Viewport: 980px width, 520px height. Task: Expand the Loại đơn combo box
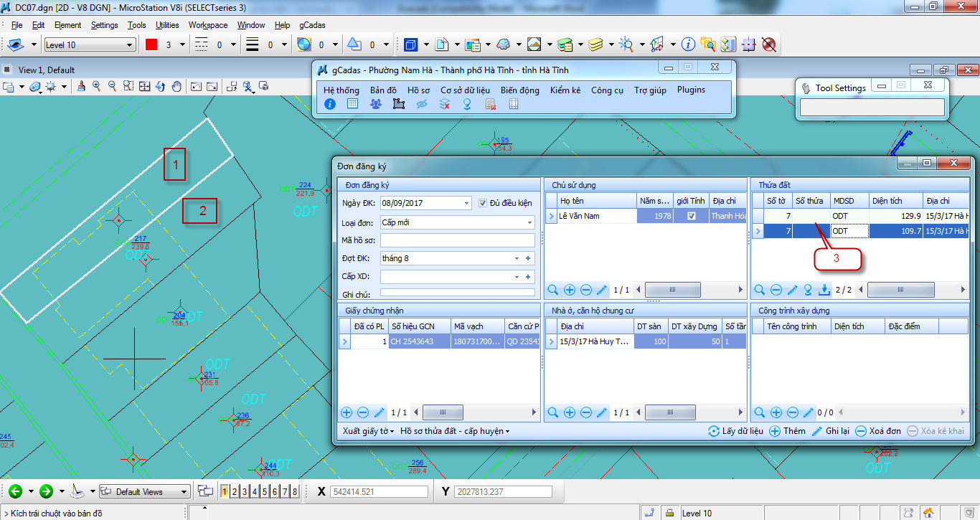(x=530, y=222)
